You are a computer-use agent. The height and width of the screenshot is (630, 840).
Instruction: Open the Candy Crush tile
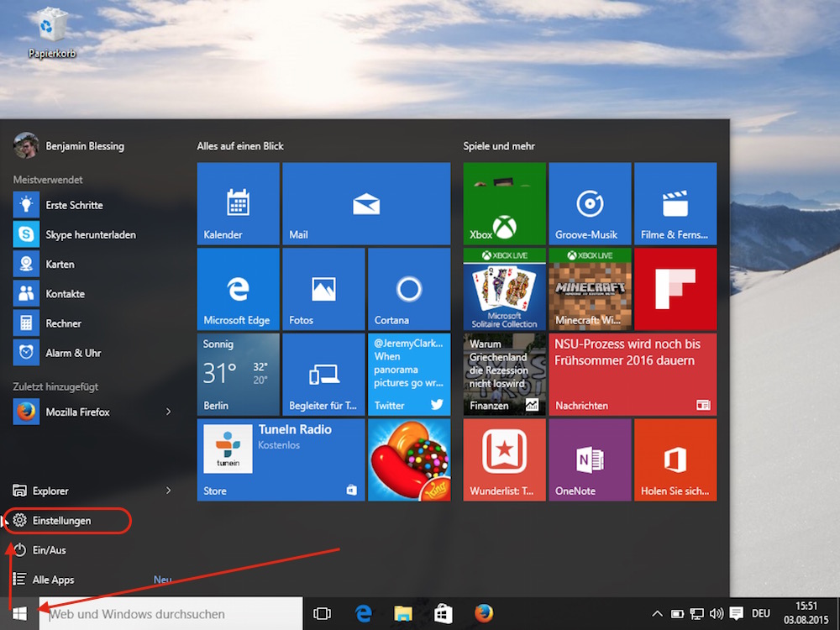pyautogui.click(x=409, y=460)
